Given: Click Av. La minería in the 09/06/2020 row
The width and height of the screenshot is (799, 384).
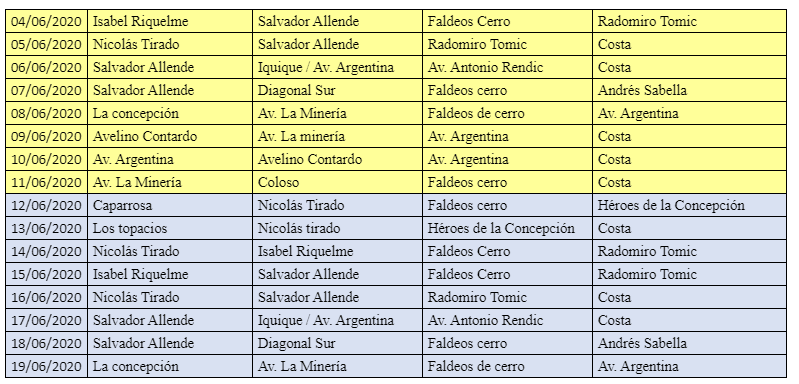Looking at the screenshot, I should (x=301, y=136).
